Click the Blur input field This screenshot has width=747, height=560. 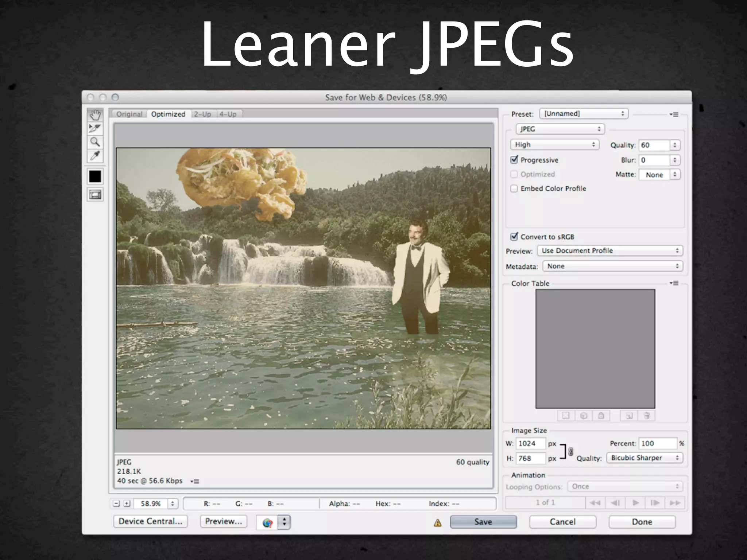point(655,160)
